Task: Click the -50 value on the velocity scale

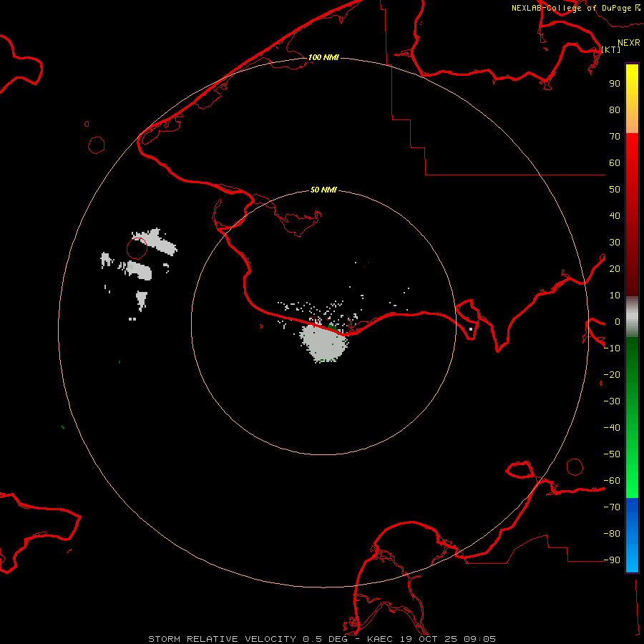Action: pyautogui.click(x=612, y=454)
